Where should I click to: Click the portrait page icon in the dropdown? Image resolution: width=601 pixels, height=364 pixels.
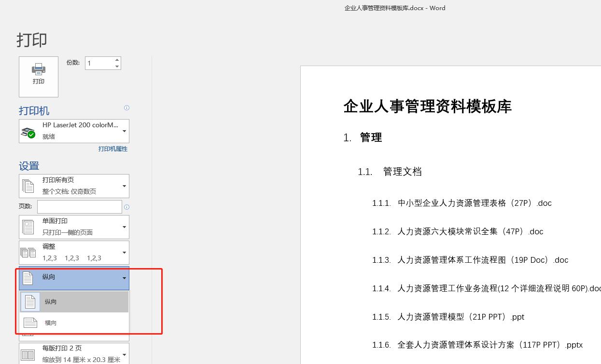(30, 301)
